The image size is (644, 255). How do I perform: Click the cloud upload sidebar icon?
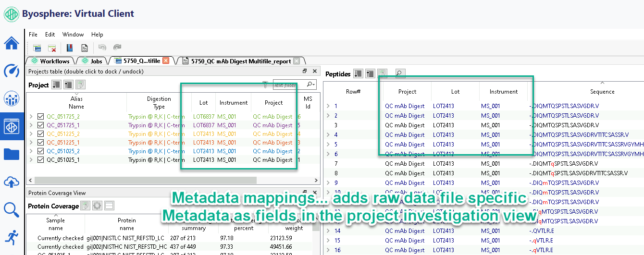pos(12,182)
